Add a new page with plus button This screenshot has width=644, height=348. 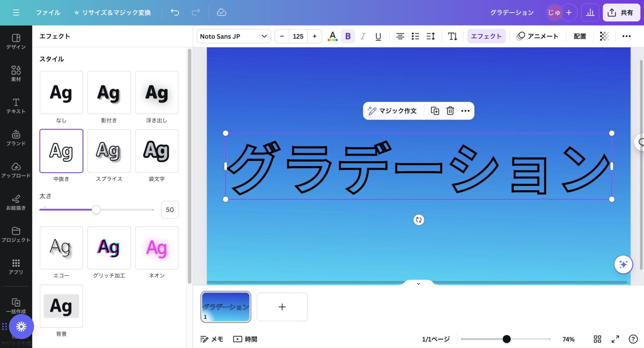(282, 307)
